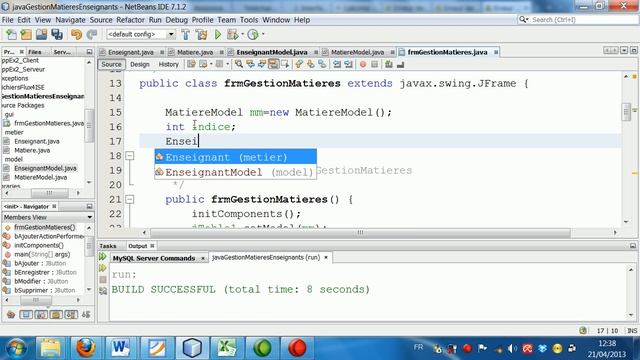
Task: Open the Files tab in Projects panel
Action: [x=35, y=52]
